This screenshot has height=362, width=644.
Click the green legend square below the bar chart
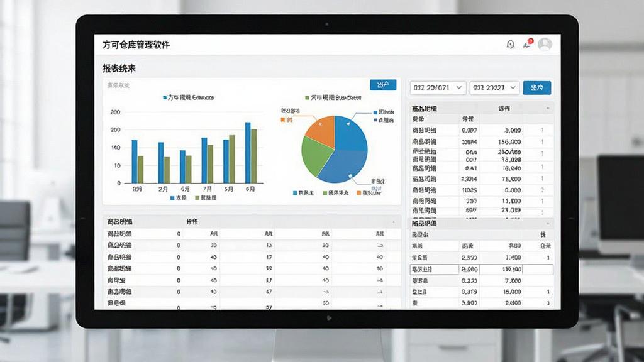click(x=197, y=198)
